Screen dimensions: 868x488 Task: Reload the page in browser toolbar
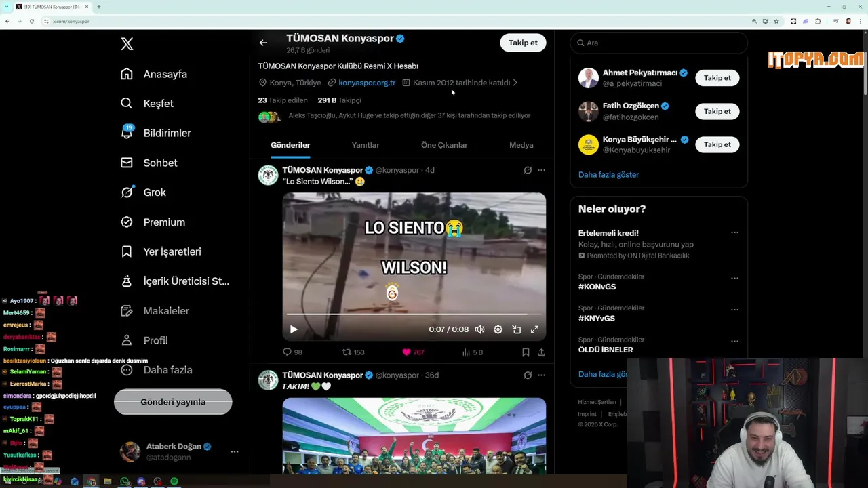[x=31, y=21]
